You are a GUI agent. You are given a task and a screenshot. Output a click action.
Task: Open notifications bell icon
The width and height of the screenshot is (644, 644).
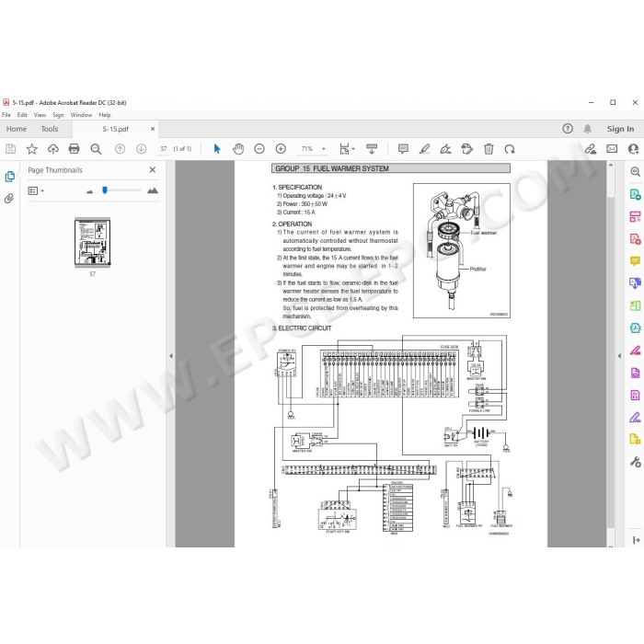pyautogui.click(x=588, y=129)
